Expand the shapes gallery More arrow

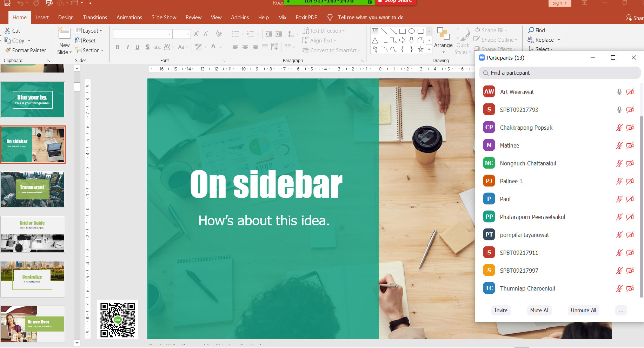429,49
